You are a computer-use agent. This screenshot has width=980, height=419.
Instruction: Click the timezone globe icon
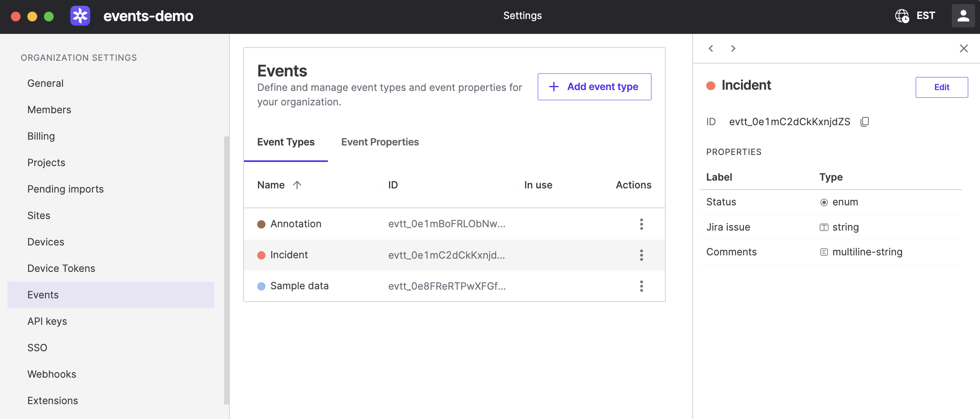pos(902,16)
